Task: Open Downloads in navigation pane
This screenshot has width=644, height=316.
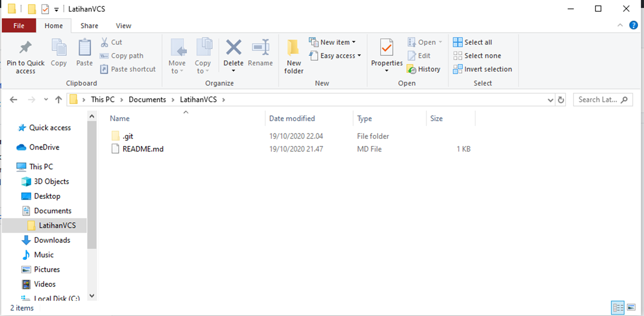Action: point(52,240)
